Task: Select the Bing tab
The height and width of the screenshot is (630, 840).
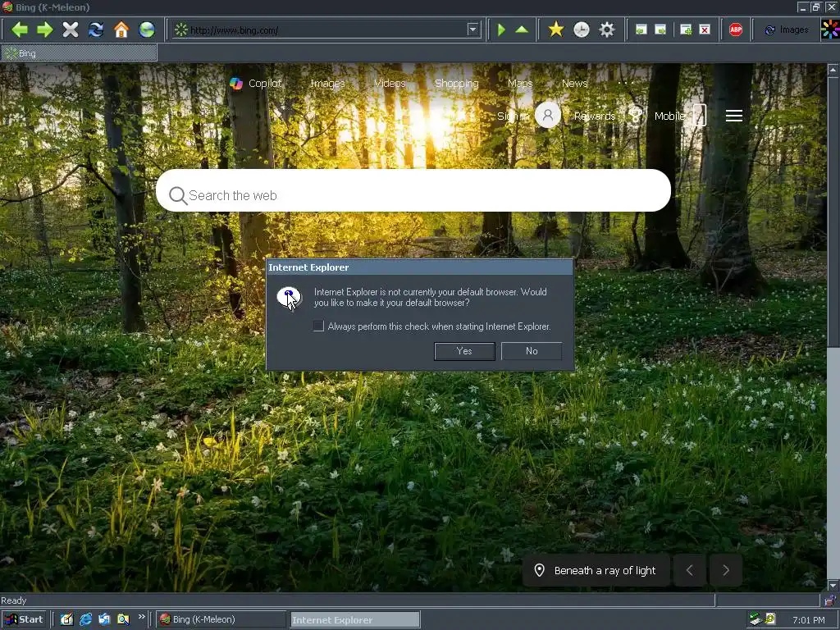Action: point(80,53)
